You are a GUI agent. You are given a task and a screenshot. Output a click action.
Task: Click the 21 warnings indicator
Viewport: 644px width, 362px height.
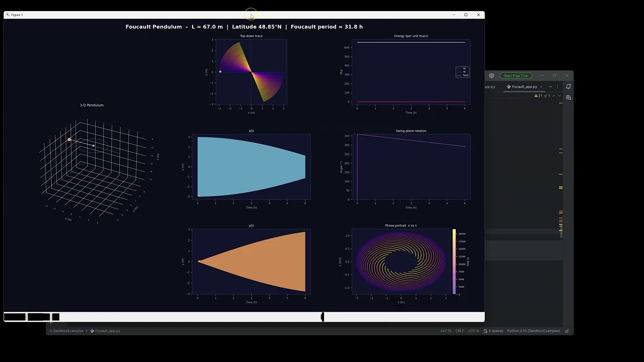(538, 96)
